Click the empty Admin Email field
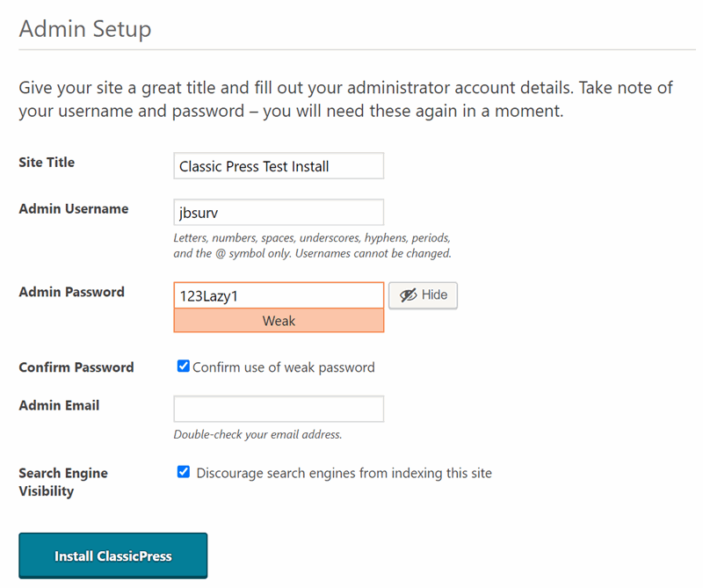 click(x=279, y=409)
